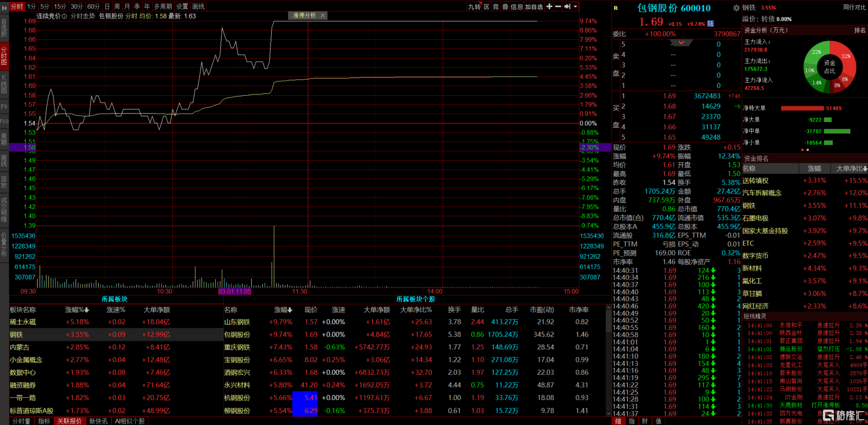This screenshot has width=868, height=425.
Task: Expand sell orders with the red chevron
Action: pyautogui.click(x=681, y=43)
